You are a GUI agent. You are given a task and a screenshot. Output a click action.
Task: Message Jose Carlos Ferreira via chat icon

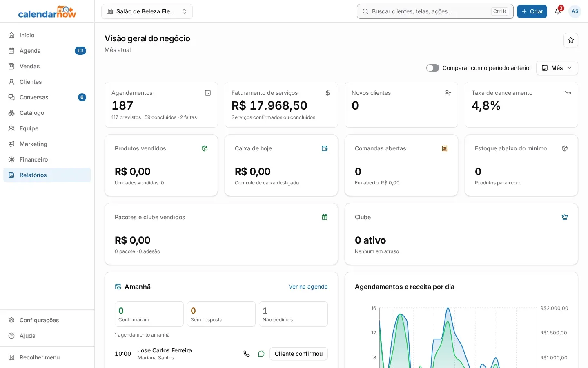261,354
